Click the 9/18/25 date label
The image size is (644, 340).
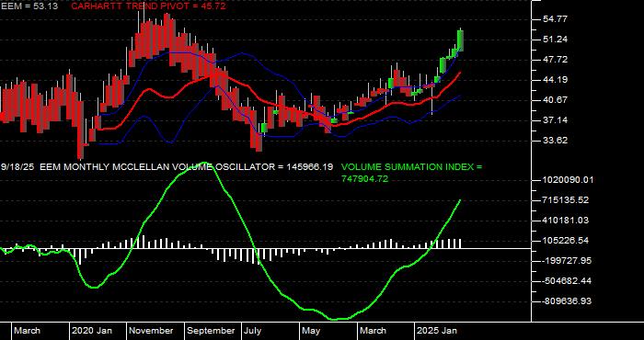click(17, 167)
